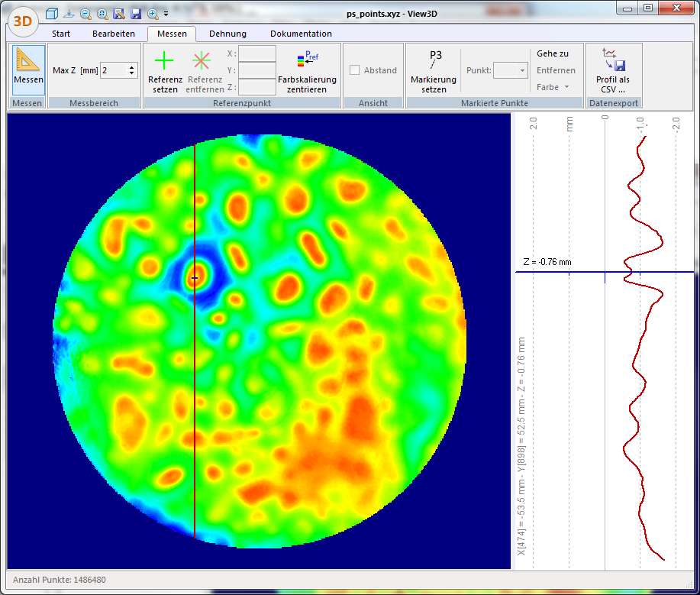Viewport: 700px width, 595px height.
Task: Click the floppy disk save icon
Action: [136, 14]
